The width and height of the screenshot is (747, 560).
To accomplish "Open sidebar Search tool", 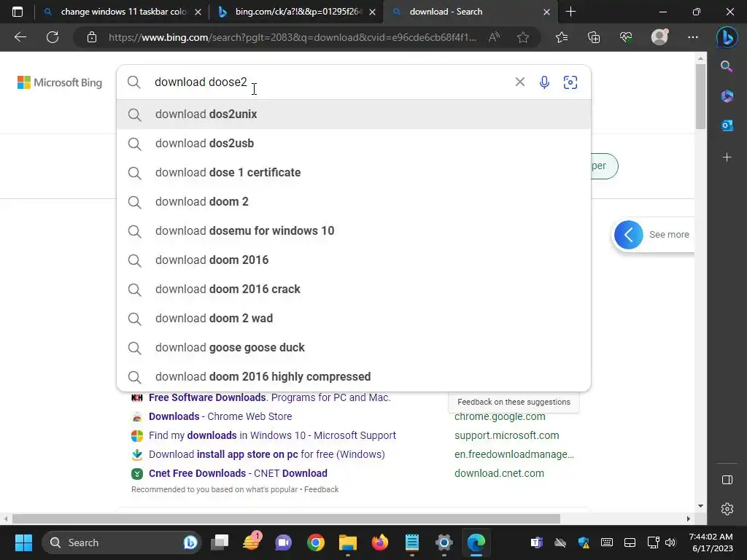I will point(727,66).
